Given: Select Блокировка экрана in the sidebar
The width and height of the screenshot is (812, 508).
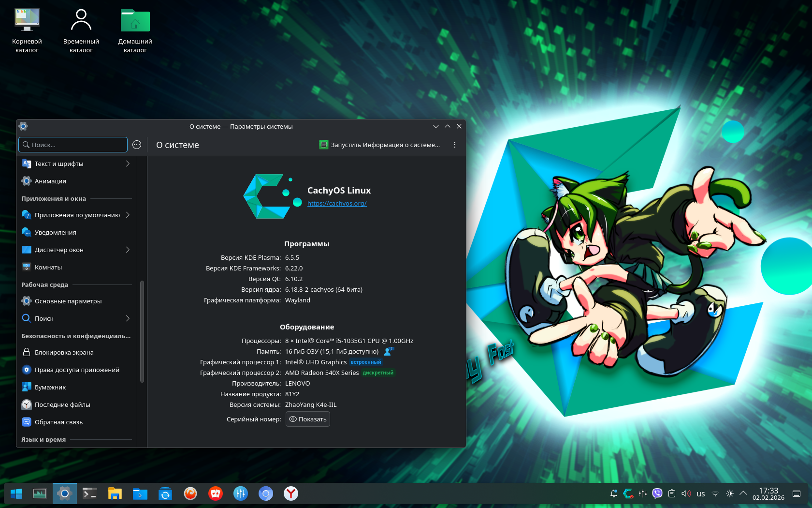Looking at the screenshot, I should click(x=64, y=352).
